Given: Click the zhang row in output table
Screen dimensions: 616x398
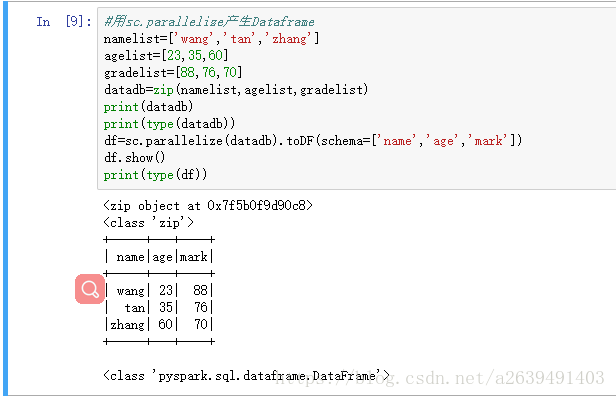Looking at the screenshot, I should tap(159, 324).
